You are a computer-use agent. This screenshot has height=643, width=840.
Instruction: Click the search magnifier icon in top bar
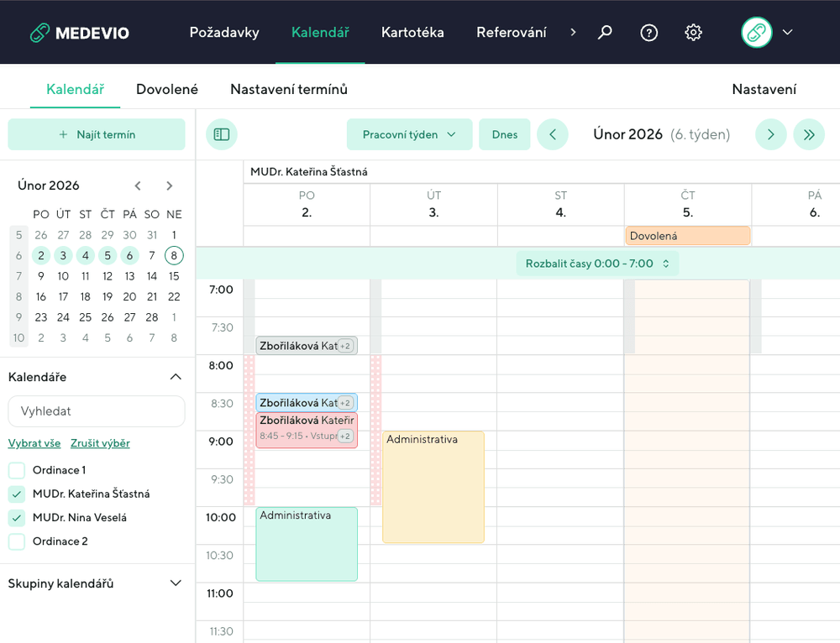pyautogui.click(x=605, y=33)
